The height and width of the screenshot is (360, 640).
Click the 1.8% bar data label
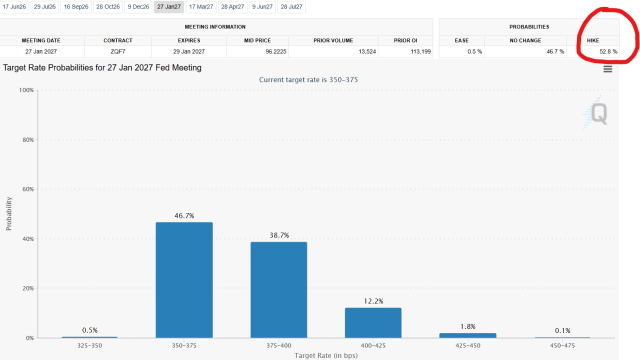click(468, 327)
